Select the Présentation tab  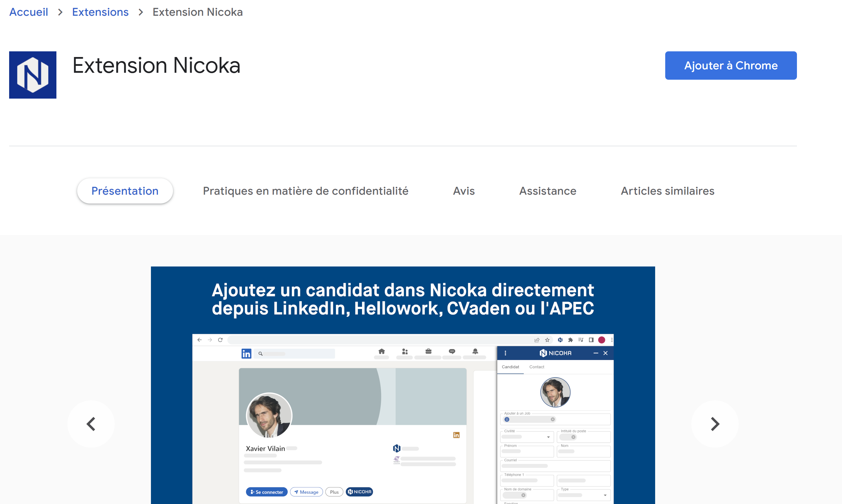point(125,191)
